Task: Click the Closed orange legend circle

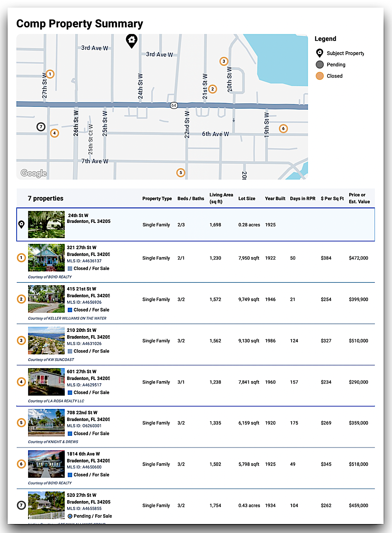Action: (320, 76)
